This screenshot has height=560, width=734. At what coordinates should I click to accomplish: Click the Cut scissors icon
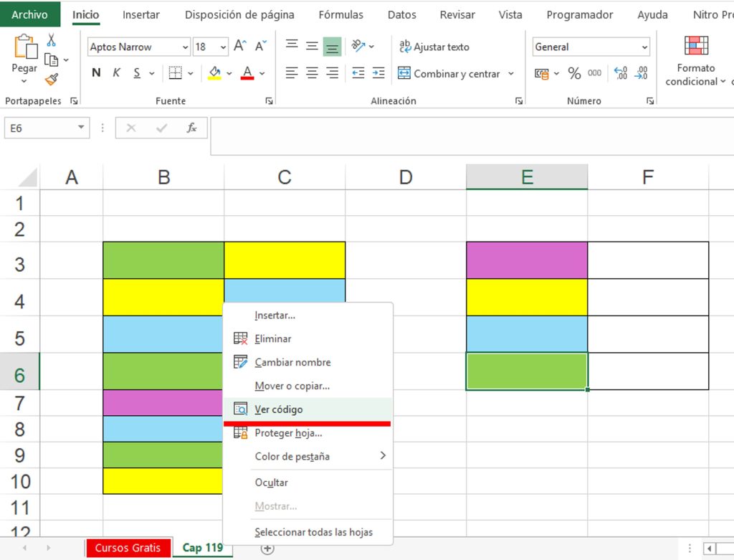coord(51,40)
